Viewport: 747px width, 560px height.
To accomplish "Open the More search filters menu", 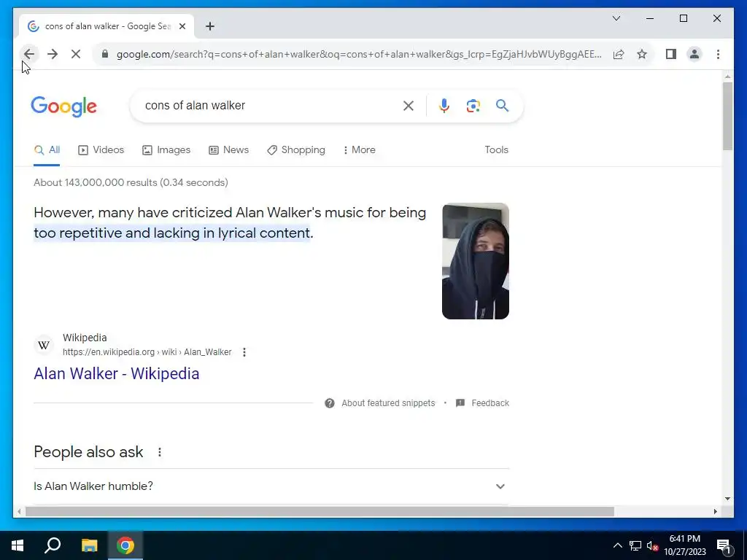I will point(360,150).
